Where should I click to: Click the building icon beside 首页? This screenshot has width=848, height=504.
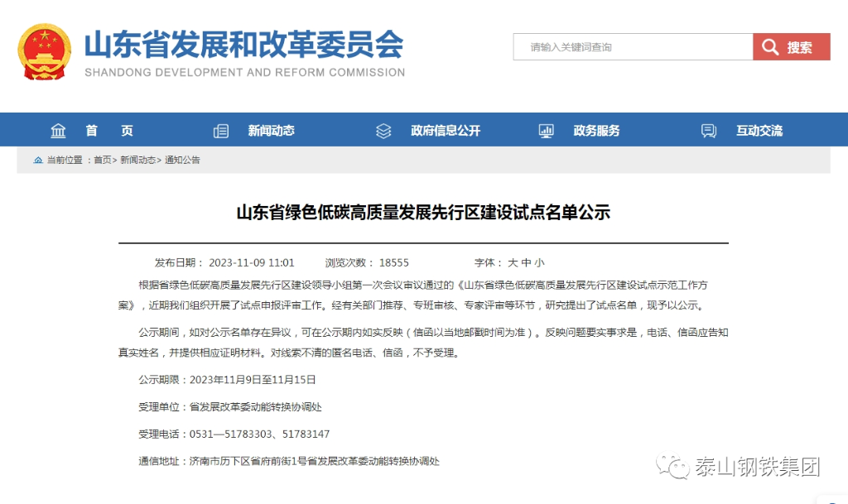click(58, 131)
